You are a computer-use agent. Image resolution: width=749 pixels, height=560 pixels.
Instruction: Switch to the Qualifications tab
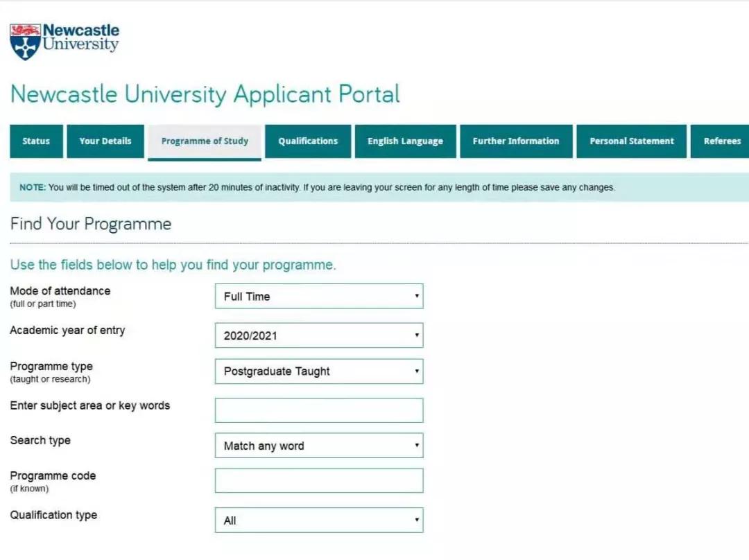click(308, 141)
